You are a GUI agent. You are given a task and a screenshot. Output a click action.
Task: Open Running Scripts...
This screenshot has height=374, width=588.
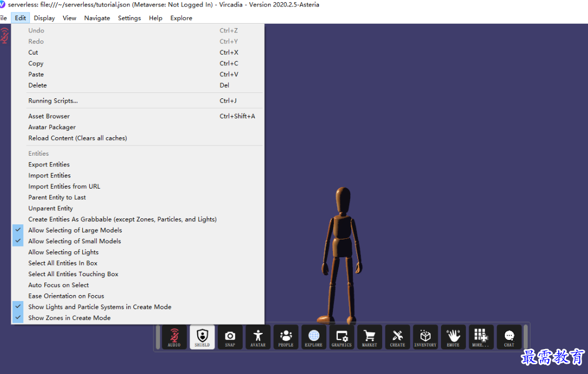coord(138,101)
